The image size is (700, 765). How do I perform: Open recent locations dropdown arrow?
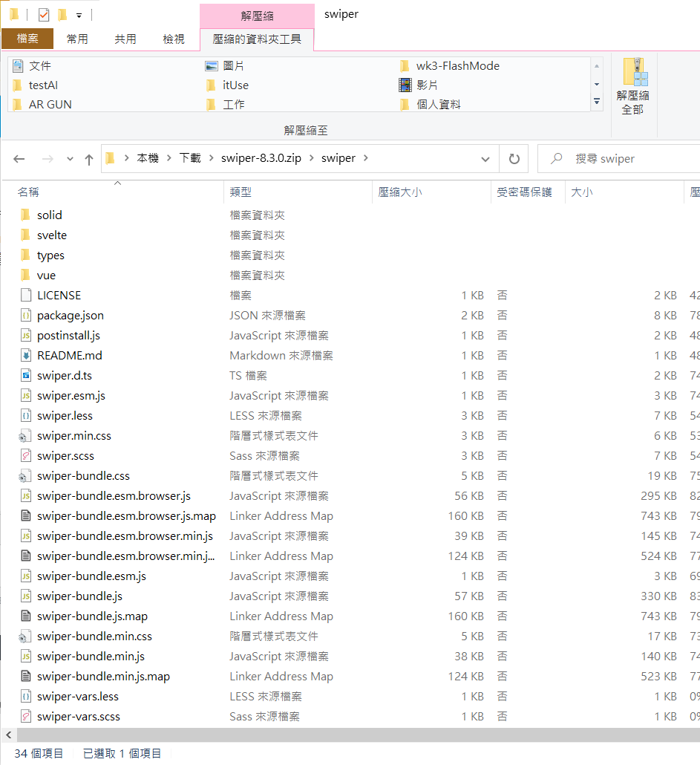point(71,159)
